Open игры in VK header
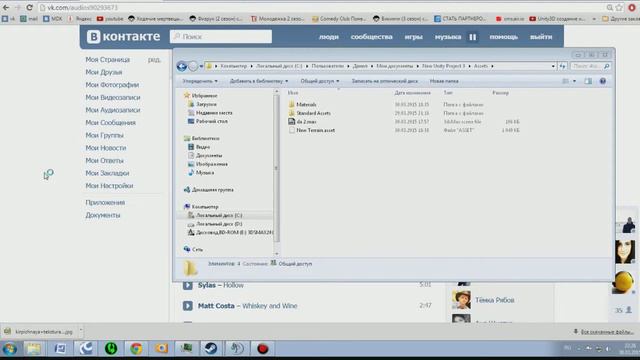 (413, 37)
